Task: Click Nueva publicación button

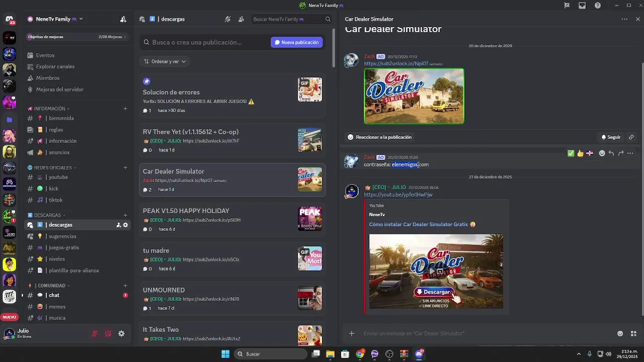Action: tap(297, 42)
